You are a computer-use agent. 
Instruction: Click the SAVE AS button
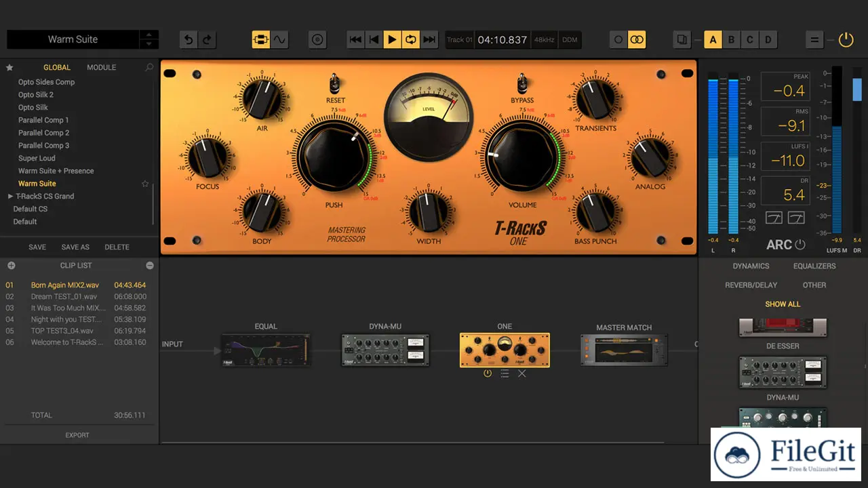[75, 247]
